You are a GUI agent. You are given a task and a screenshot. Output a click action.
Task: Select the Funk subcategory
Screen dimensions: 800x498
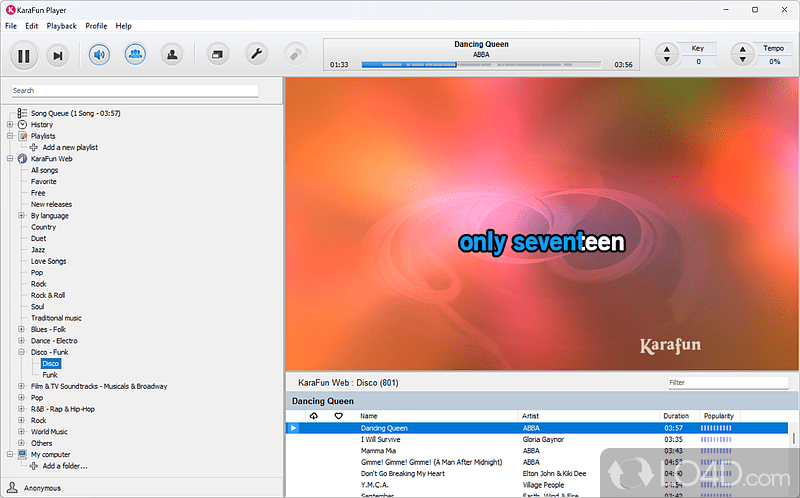50,375
